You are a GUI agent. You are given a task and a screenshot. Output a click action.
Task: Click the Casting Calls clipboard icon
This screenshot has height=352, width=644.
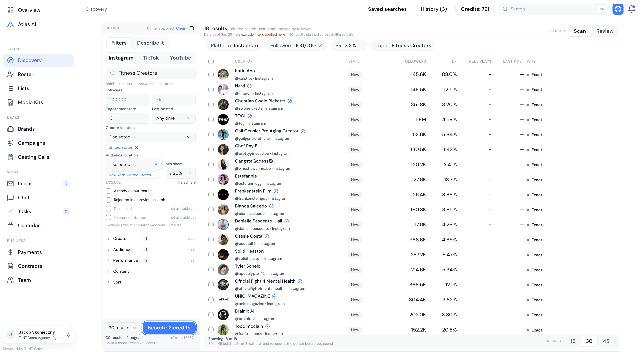click(x=10, y=157)
